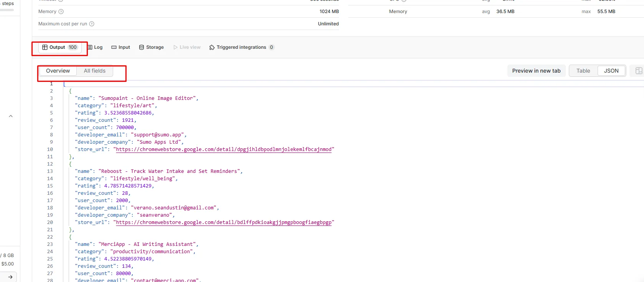This screenshot has width=644, height=282.
Task: Select the Overview view
Action: pos(58,71)
